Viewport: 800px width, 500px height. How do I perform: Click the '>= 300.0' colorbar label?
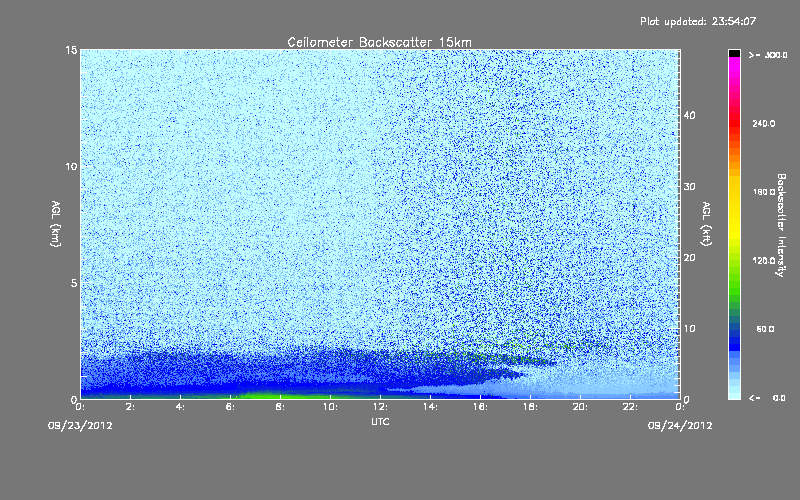(x=768, y=55)
